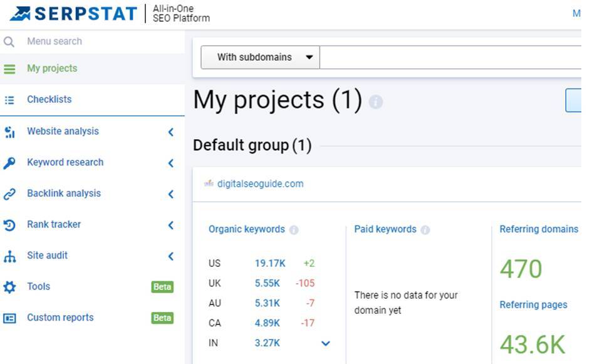Click the Keyword research key icon
The width and height of the screenshot is (597, 364).
point(9,163)
